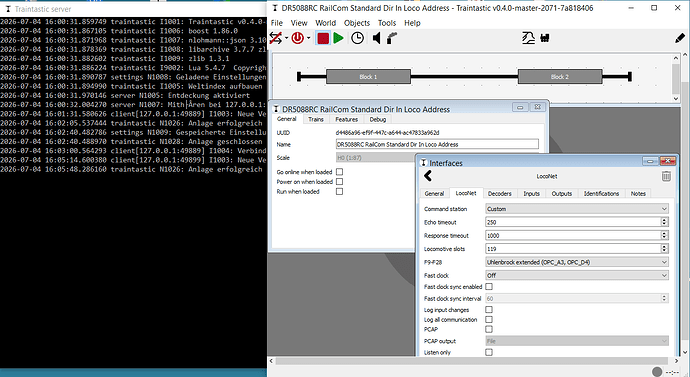Screen dimensions: 690x377
Task: Tick the 'Listen only' checkbox
Action: (488, 352)
